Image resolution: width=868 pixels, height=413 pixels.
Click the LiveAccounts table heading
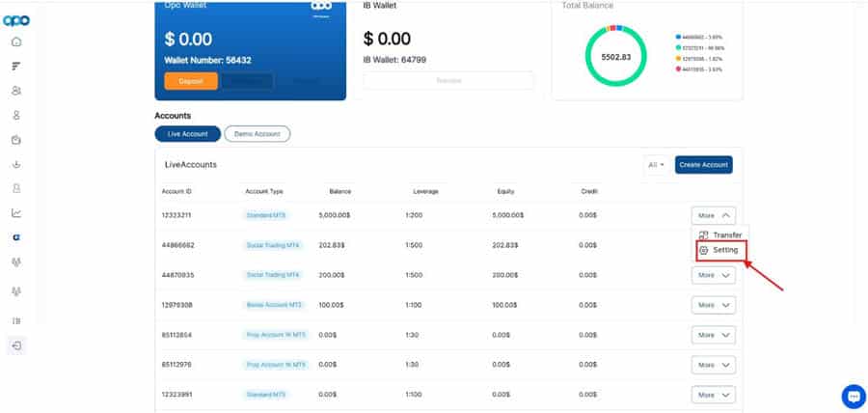pyautogui.click(x=191, y=165)
